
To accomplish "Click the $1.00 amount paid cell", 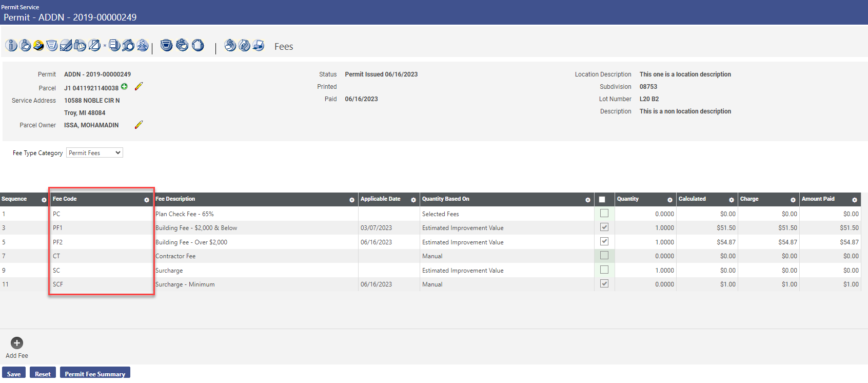I will pyautogui.click(x=830, y=284).
